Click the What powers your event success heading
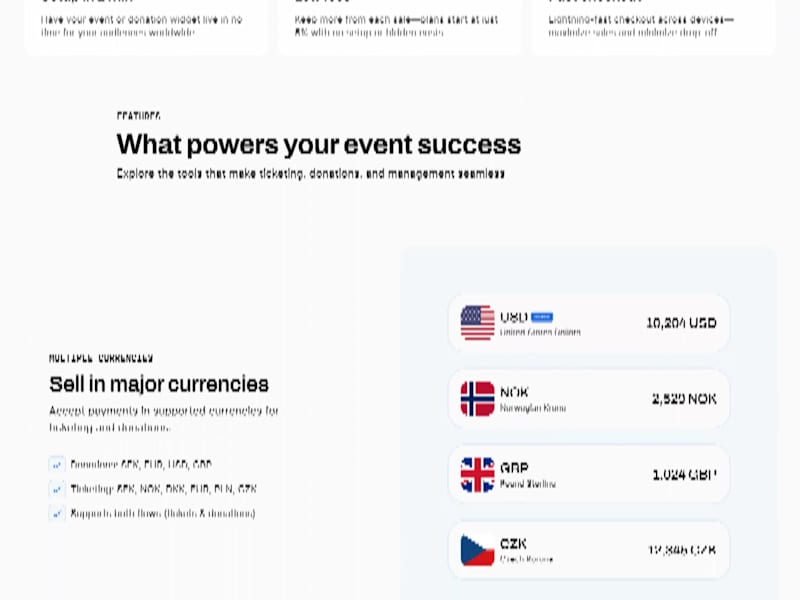This screenshot has height=600, width=800. point(319,144)
